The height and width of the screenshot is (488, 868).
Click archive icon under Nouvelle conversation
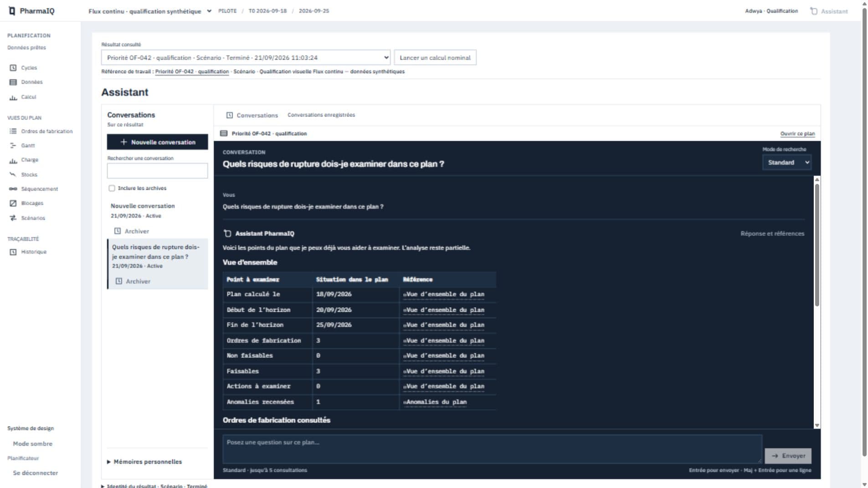click(x=118, y=231)
